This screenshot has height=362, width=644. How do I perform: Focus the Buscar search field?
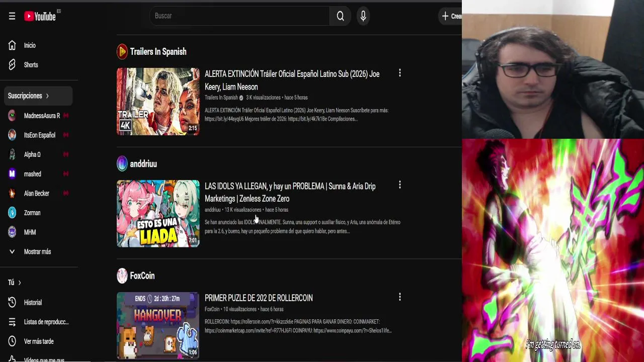[239, 16]
